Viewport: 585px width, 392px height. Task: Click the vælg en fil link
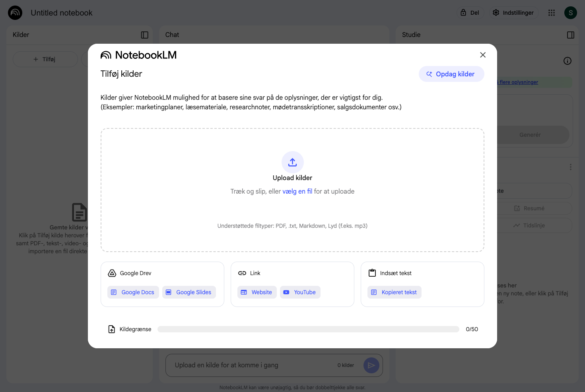[x=297, y=191]
